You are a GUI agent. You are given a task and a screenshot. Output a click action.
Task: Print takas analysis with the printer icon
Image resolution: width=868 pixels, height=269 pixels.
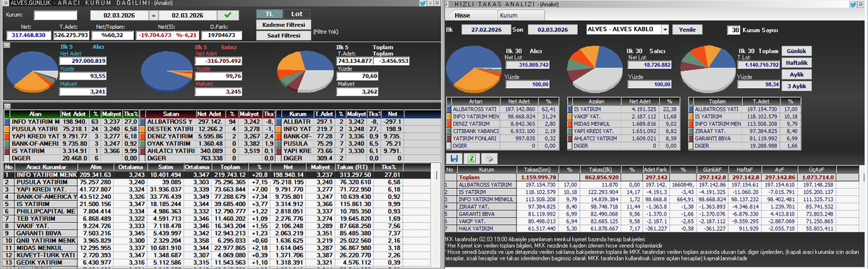[489, 158]
